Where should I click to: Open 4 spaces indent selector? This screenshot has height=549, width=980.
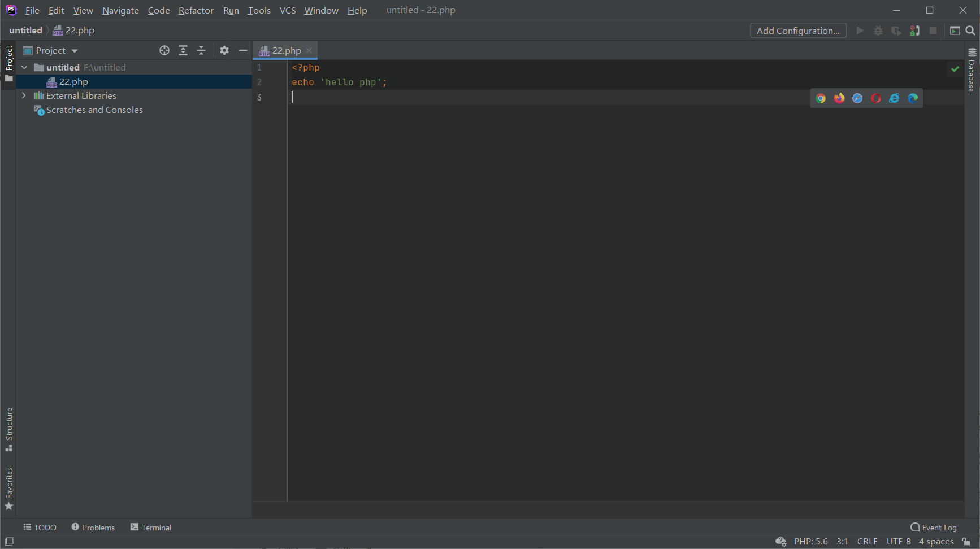[936, 542]
